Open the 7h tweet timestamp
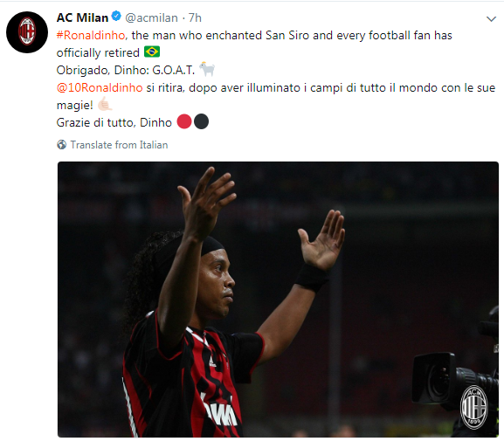The image size is (504, 441). (195, 17)
